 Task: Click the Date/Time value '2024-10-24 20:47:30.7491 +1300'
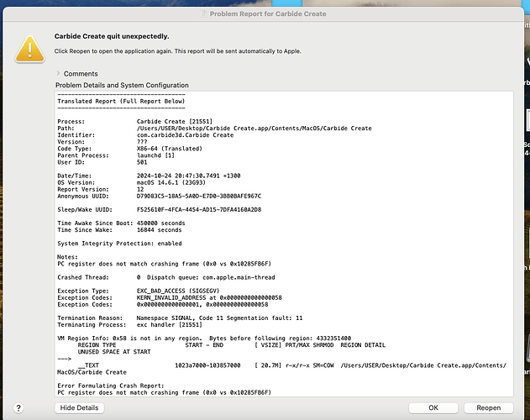(x=189, y=176)
